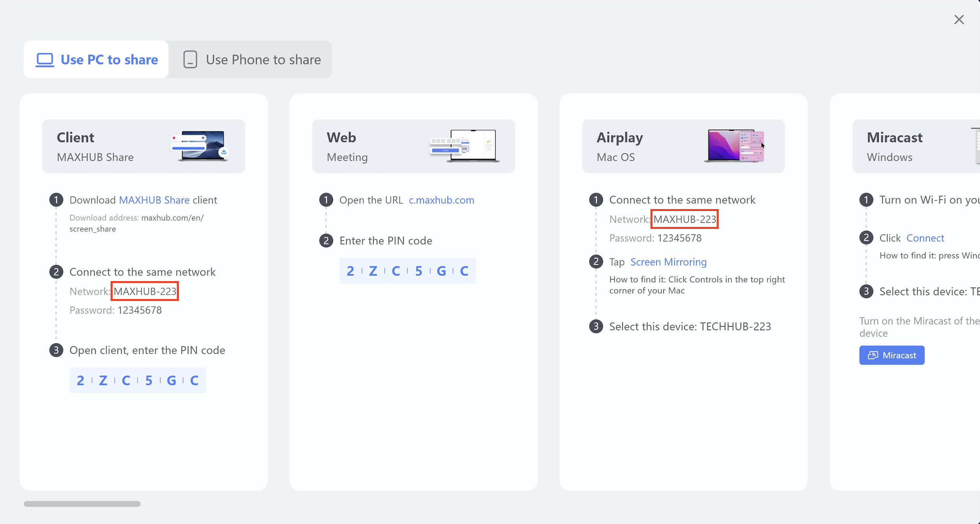Click the PIN code in Web card
The height and width of the screenshot is (524, 980).
point(407,271)
